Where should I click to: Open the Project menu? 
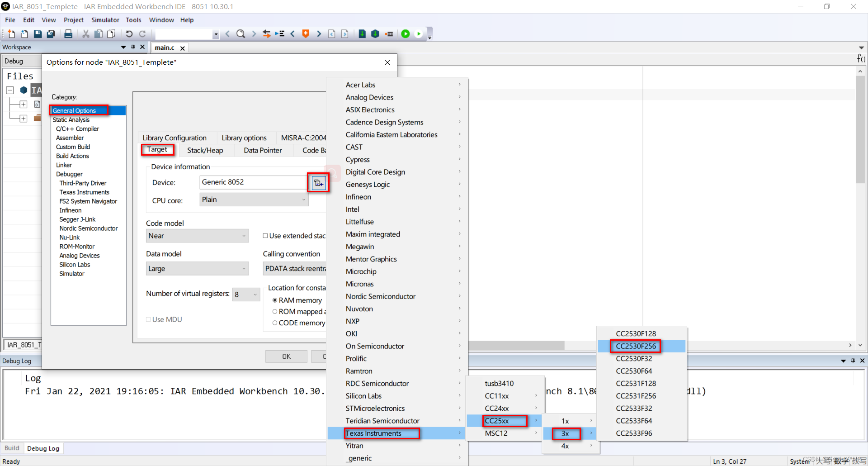(74, 20)
